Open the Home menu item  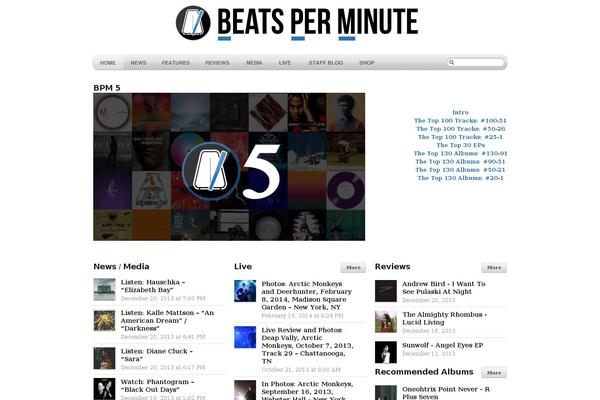(108, 63)
